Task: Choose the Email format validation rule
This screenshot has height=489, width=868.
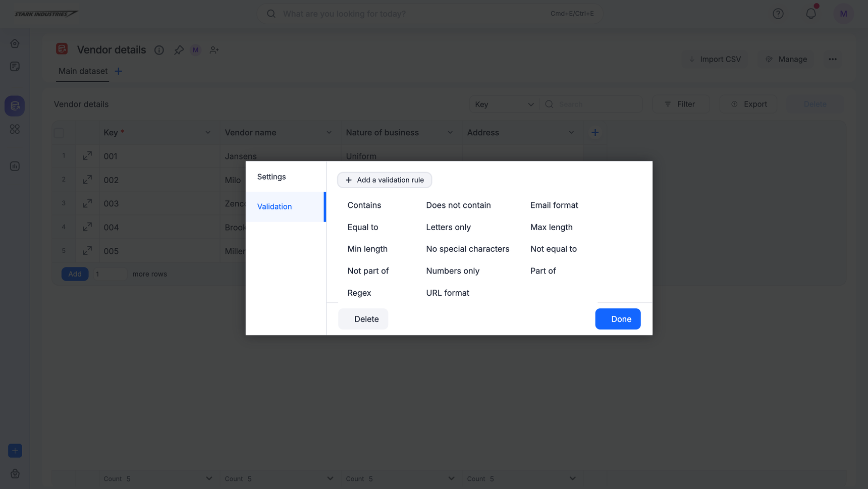Action: (x=554, y=205)
